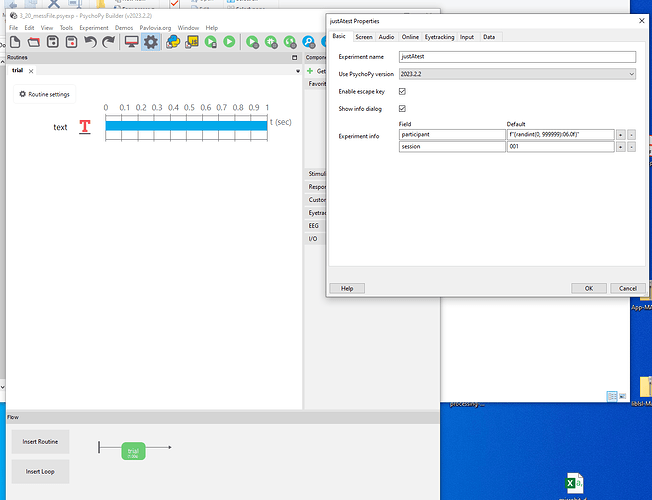Screen dimensions: 652x500
Task: Open the Pavlovia.org menu
Action: click(155, 28)
